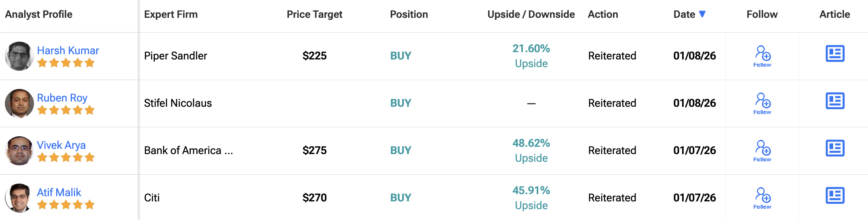868x220 pixels.
Task: Open Ruben Roy's profile link
Action: pyautogui.click(x=62, y=98)
